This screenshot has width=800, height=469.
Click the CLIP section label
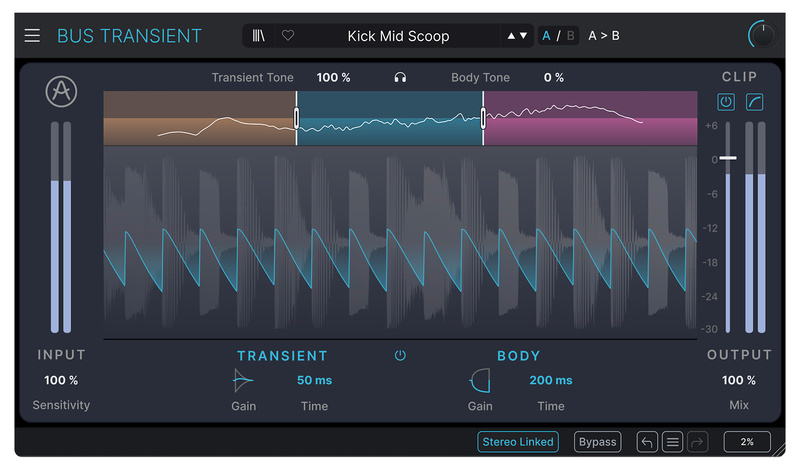coord(739,77)
